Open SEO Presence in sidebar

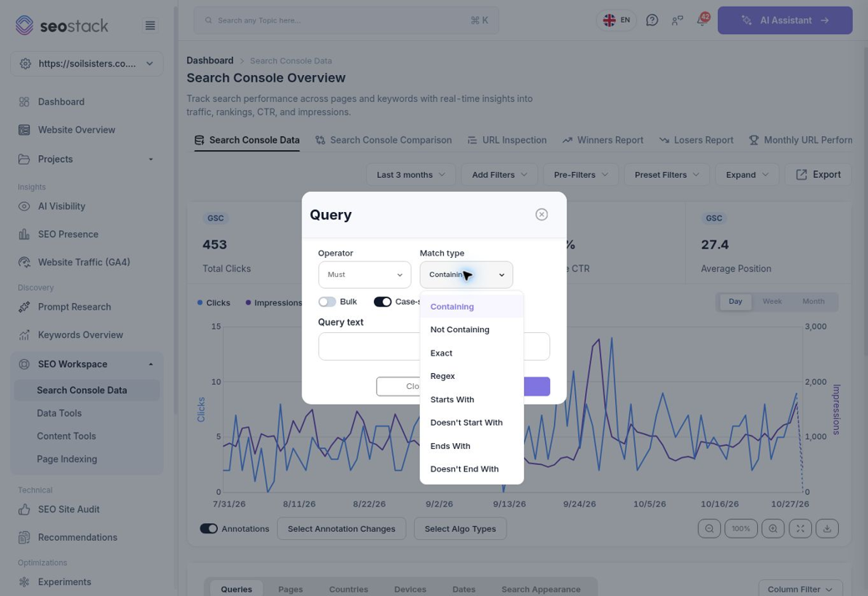click(68, 235)
